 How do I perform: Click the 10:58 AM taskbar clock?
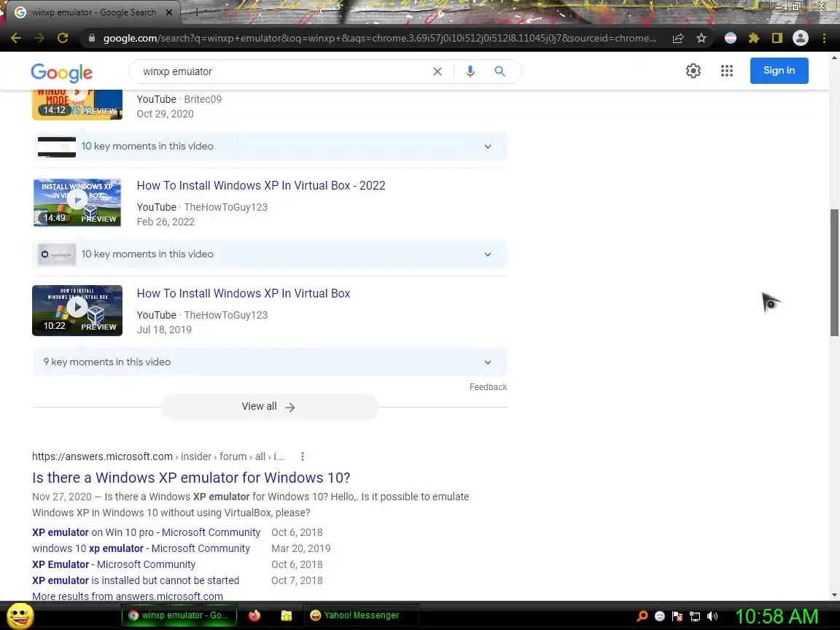[777, 617]
